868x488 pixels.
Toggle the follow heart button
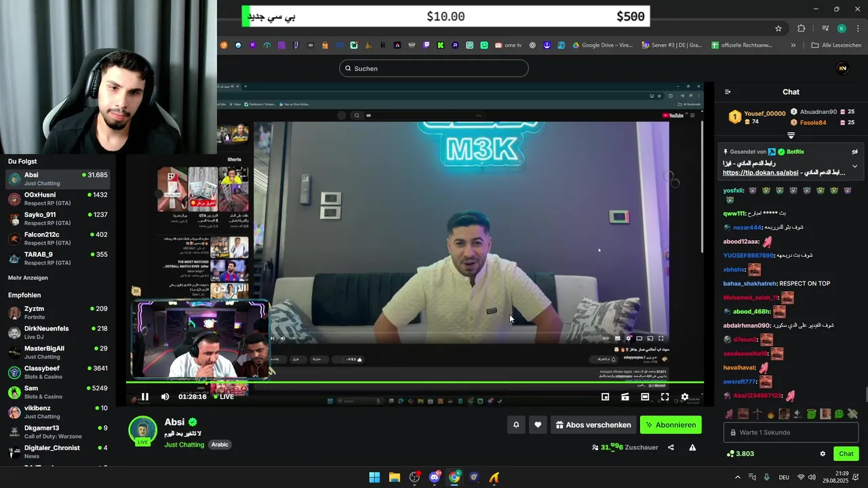point(538,425)
